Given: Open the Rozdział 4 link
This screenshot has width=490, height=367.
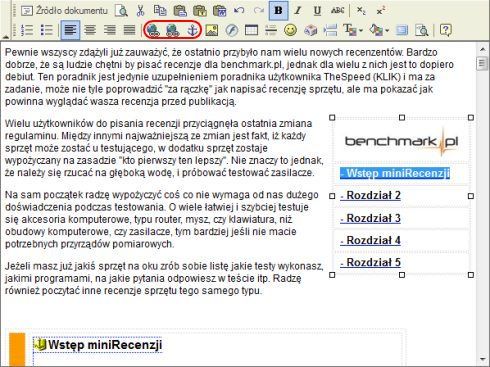Looking at the screenshot, I should tap(370, 240).
